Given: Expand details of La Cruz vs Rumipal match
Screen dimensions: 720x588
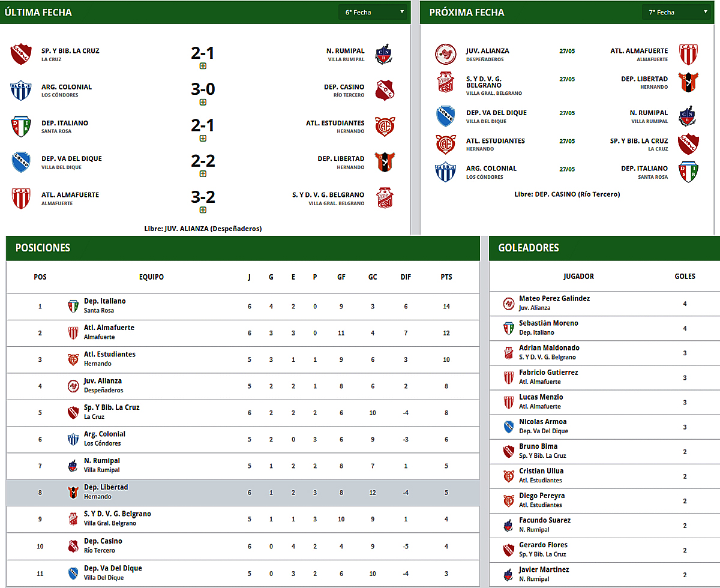Looking at the screenshot, I should [x=203, y=66].
